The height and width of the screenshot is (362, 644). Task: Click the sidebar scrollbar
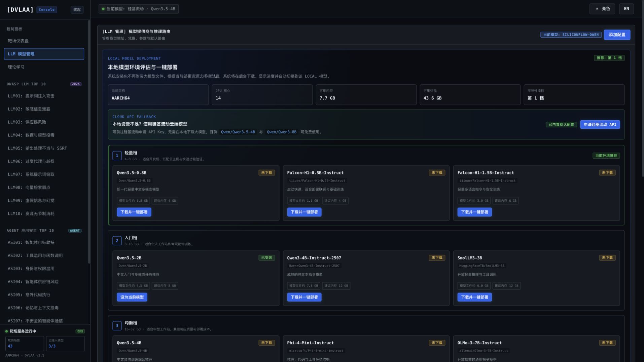89,141
